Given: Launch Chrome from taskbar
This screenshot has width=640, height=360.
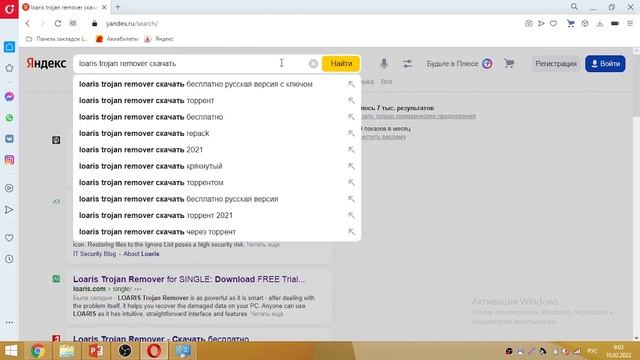Looking at the screenshot, I should pyautogui.click(x=38, y=351).
